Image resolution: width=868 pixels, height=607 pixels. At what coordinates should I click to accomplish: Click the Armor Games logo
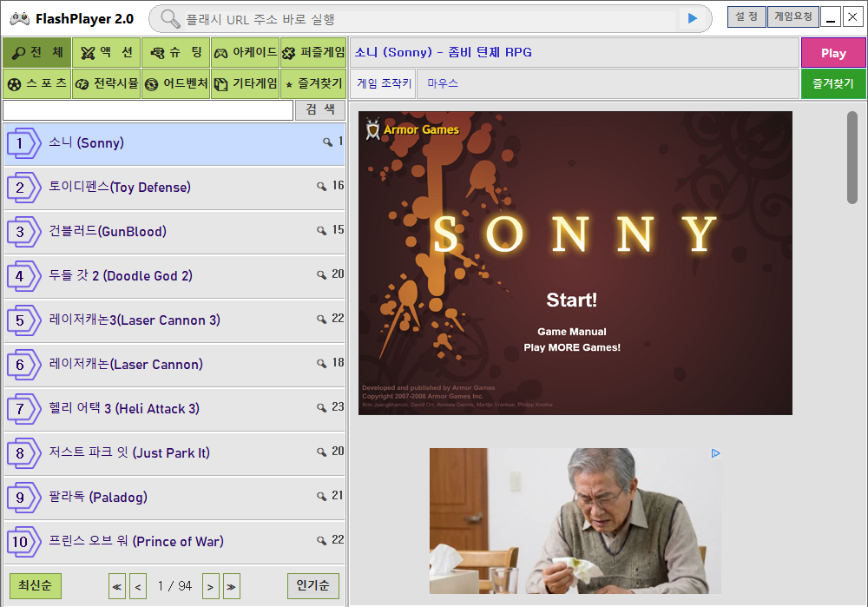(x=411, y=129)
